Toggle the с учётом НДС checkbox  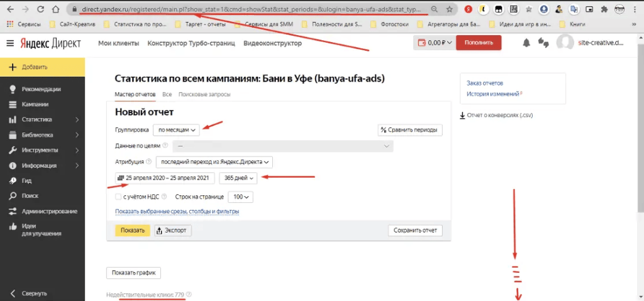(118, 197)
